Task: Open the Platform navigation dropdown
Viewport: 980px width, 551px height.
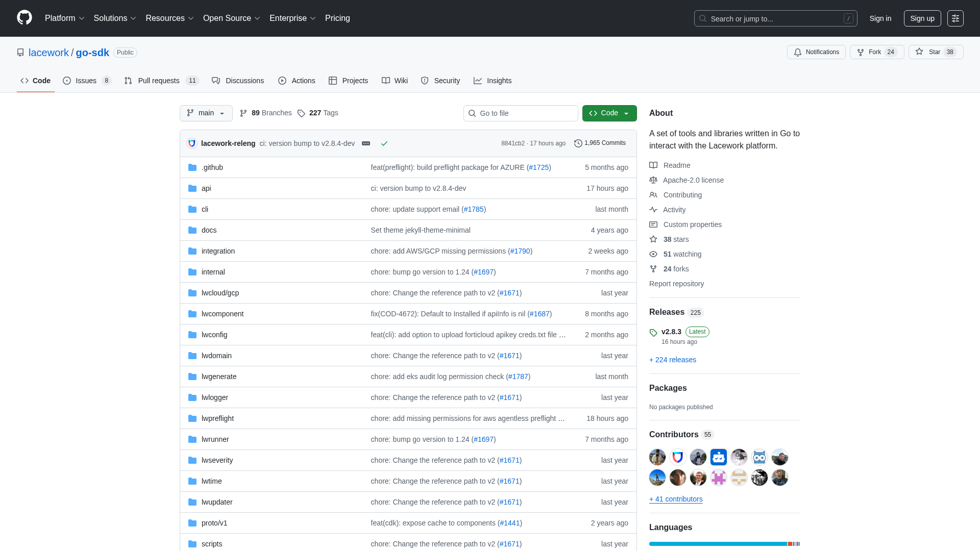Action: coord(64,18)
